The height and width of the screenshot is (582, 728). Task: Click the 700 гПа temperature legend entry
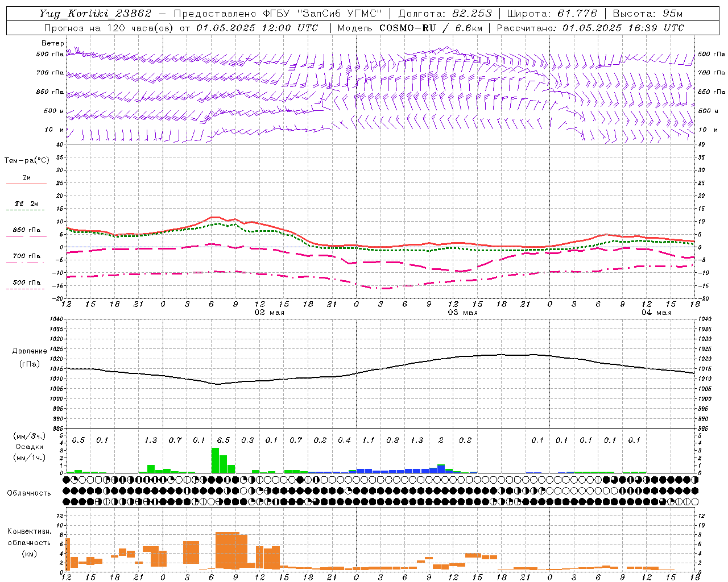coord(26,256)
